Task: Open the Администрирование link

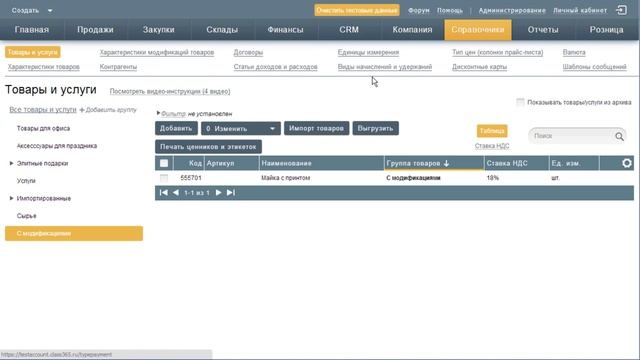Action: pyautogui.click(x=512, y=10)
